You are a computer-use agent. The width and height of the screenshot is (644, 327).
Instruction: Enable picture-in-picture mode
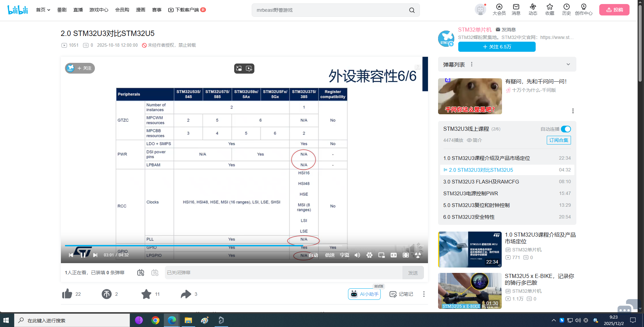[382, 255]
